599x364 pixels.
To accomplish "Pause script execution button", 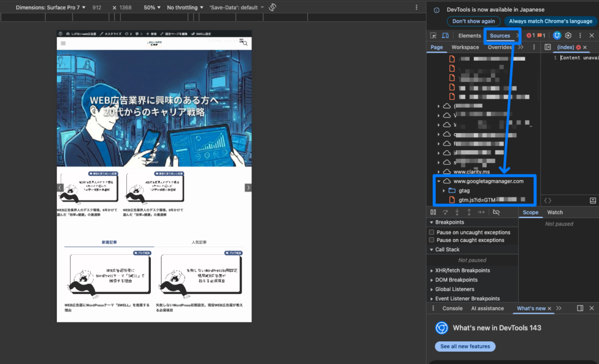I will pos(433,213).
